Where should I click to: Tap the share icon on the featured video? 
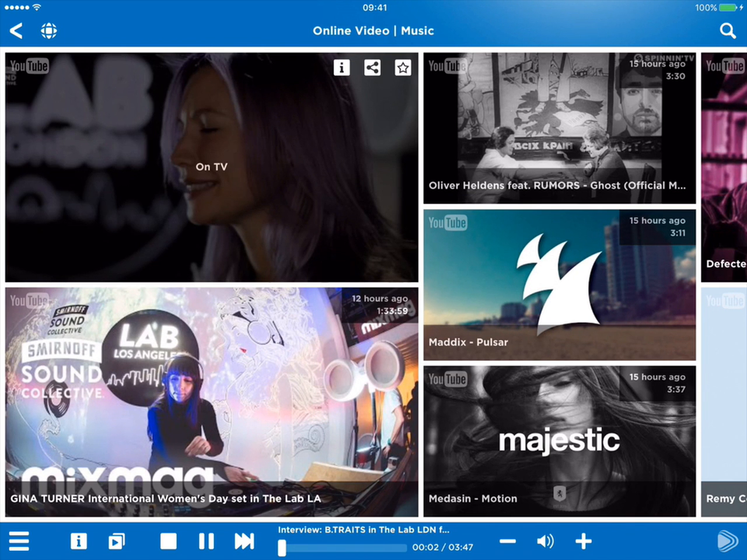[372, 68]
